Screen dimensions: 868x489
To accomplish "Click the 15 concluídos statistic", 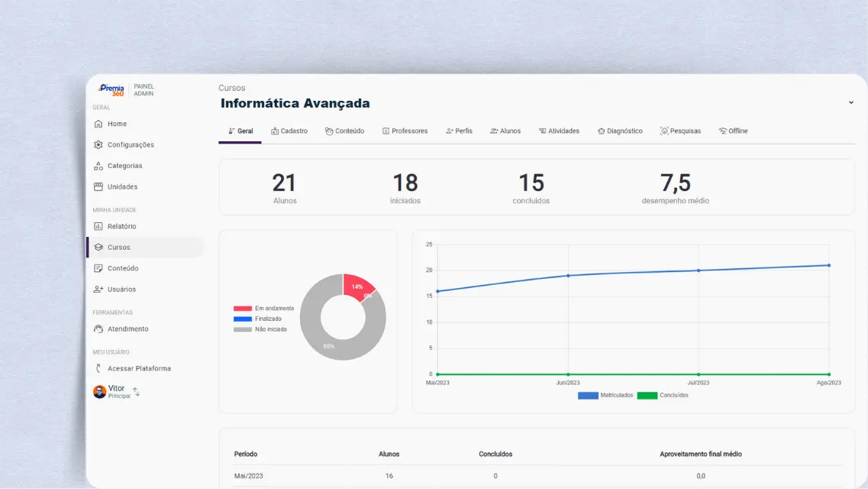I will point(531,188).
